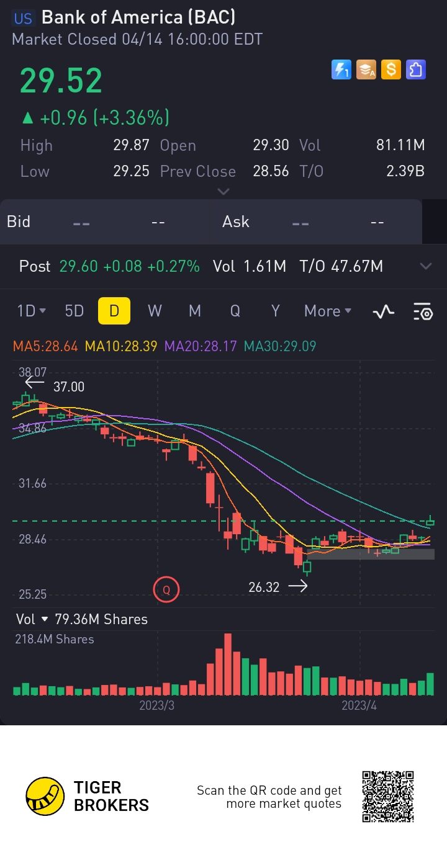The width and height of the screenshot is (447, 868).
Task: Tap the Bank of America (BAC) title
Action: coord(138,18)
